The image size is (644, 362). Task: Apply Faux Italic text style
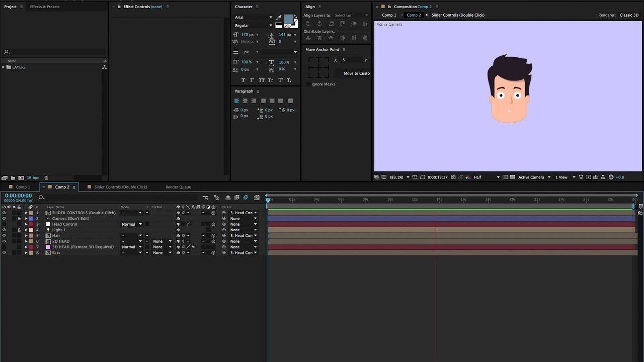point(252,80)
